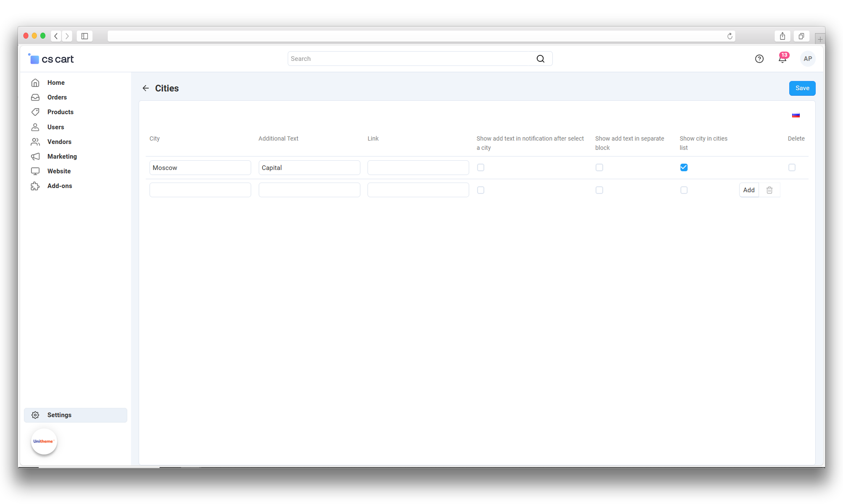The height and width of the screenshot is (504, 843).
Task: Enable notification add text checkbox for Moscow
Action: click(x=481, y=167)
